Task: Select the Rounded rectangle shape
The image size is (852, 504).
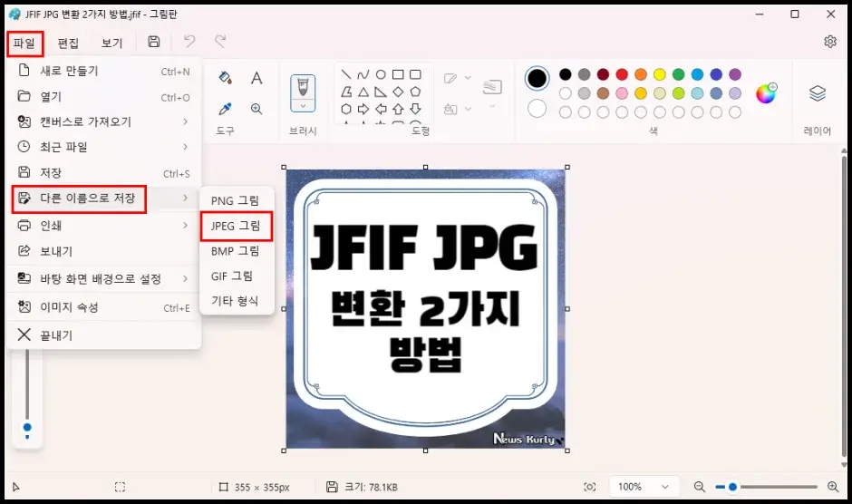Action: point(415,74)
